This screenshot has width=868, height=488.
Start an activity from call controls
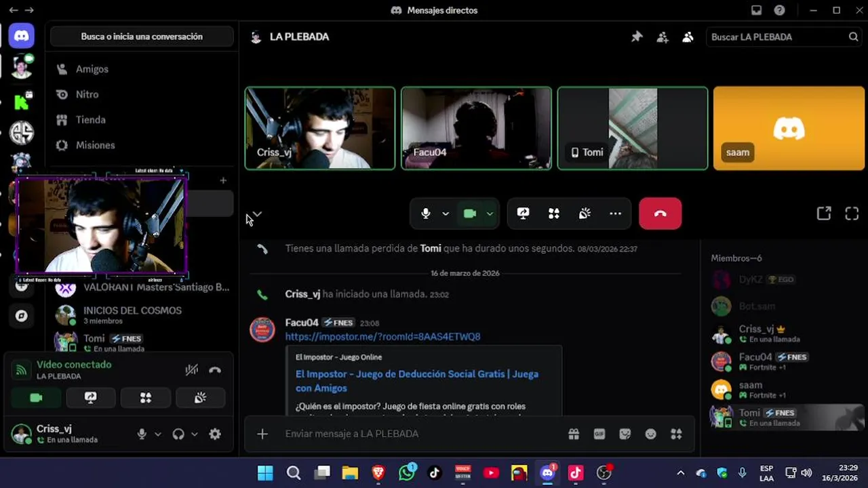tap(554, 213)
